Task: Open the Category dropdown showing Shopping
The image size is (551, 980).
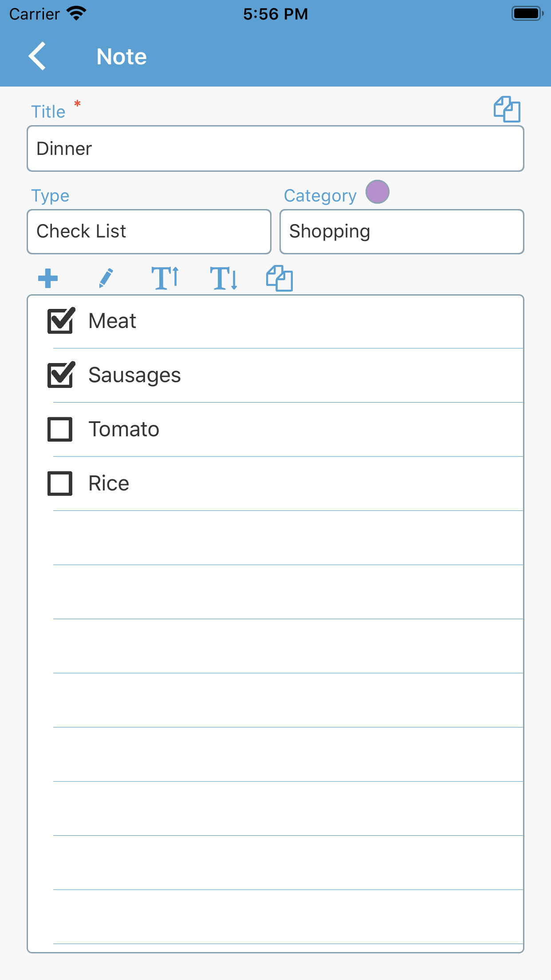Action: (x=401, y=232)
